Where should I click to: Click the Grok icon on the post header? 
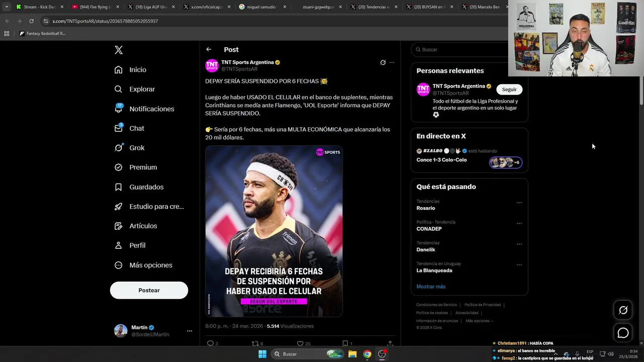383,62
